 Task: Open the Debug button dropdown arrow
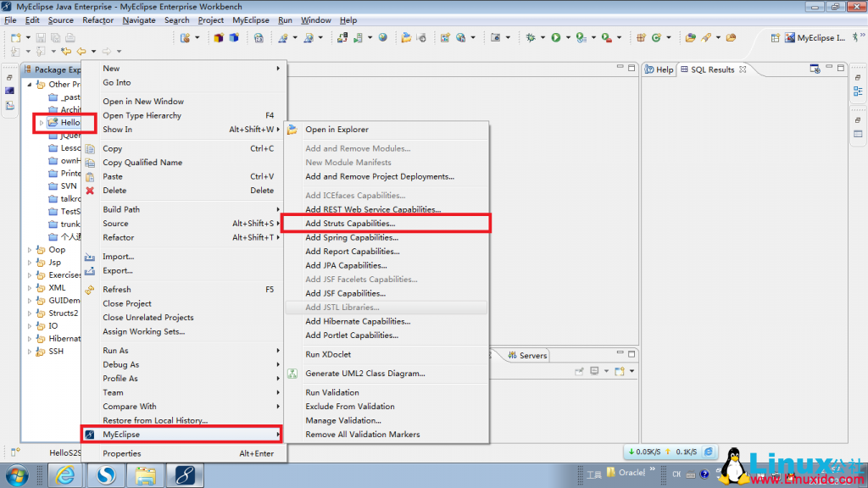pyautogui.click(x=542, y=37)
